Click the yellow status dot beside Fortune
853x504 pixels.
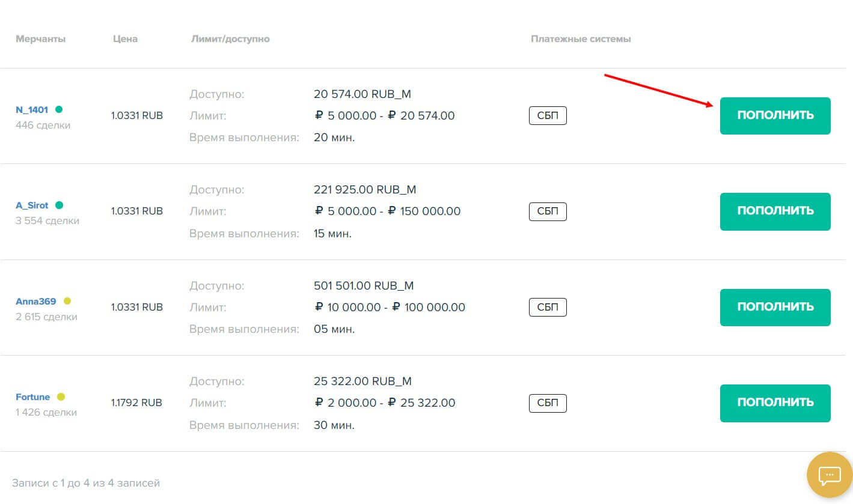pos(61,396)
